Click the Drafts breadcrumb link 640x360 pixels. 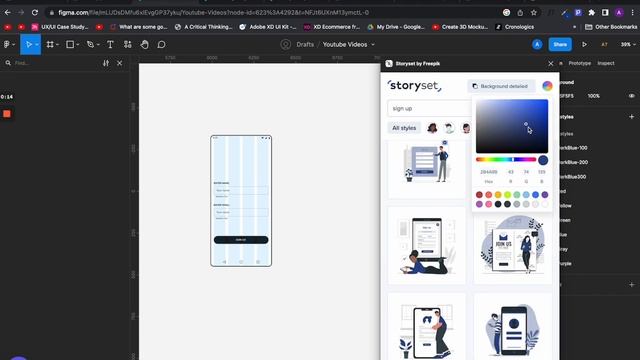click(x=305, y=44)
